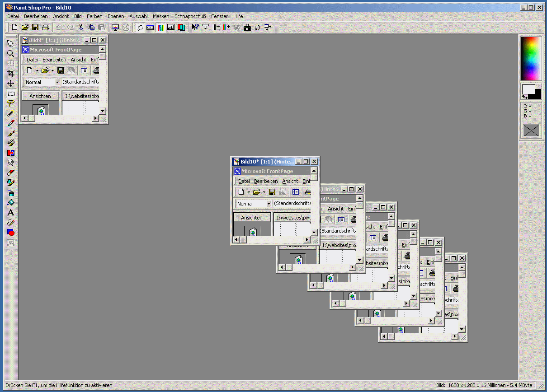
Task: Toggle the color palette visibility button
Action: pyautogui.click(x=160, y=27)
